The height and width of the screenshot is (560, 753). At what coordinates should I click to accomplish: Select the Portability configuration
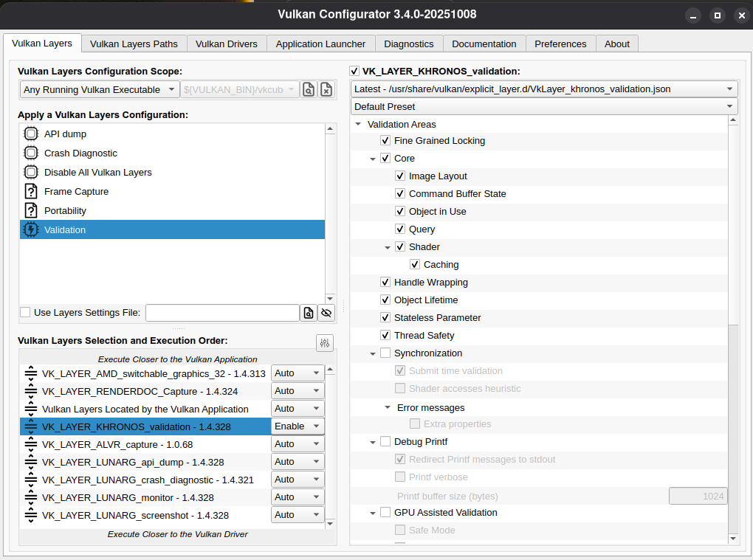click(x=65, y=211)
